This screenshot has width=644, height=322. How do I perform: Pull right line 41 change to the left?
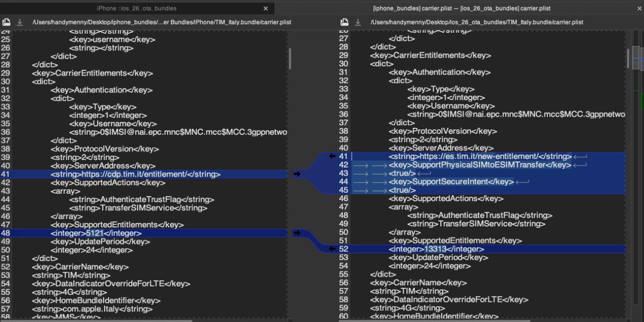(x=332, y=156)
